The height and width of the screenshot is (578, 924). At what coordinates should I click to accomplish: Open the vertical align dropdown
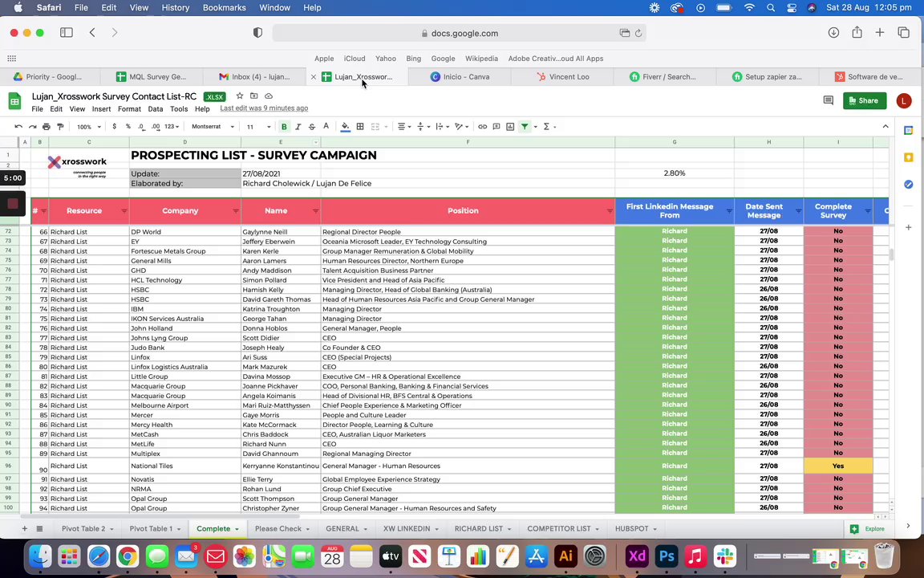423,127
